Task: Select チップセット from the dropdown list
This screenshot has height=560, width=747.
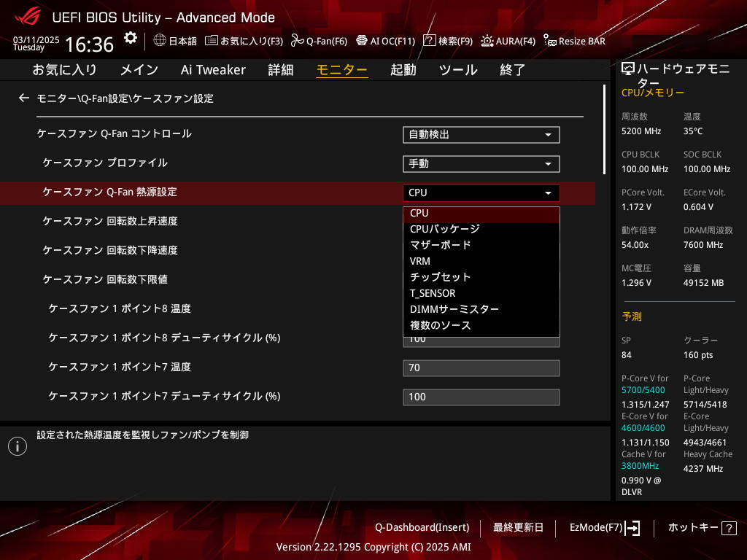Action: 481,277
